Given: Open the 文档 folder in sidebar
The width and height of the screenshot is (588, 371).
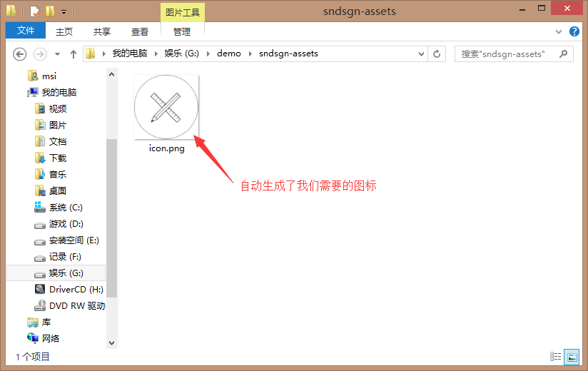Looking at the screenshot, I should click(58, 142).
